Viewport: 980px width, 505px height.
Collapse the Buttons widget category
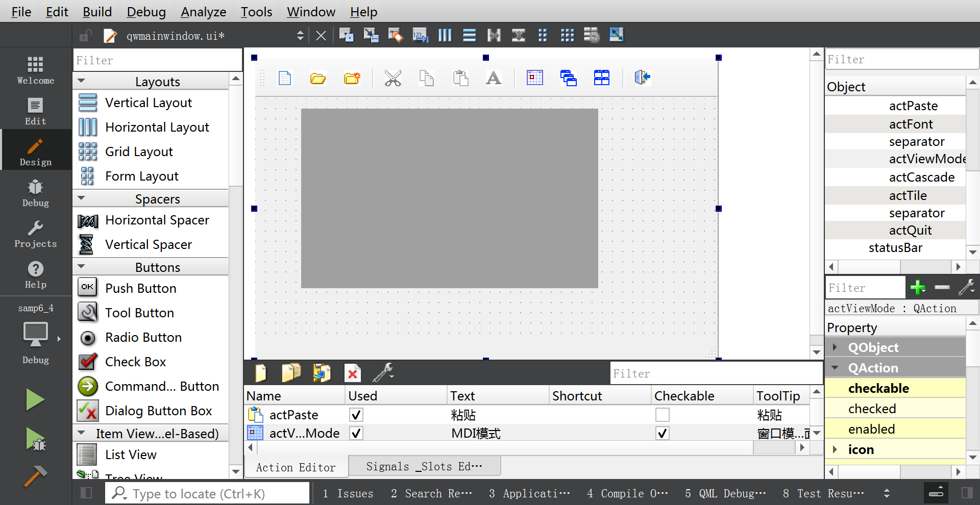(x=82, y=267)
